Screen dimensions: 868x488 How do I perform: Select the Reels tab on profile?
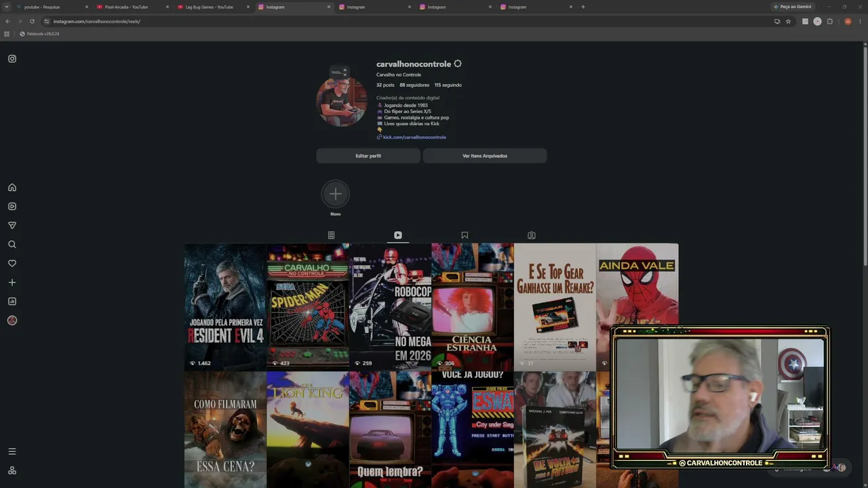click(398, 235)
